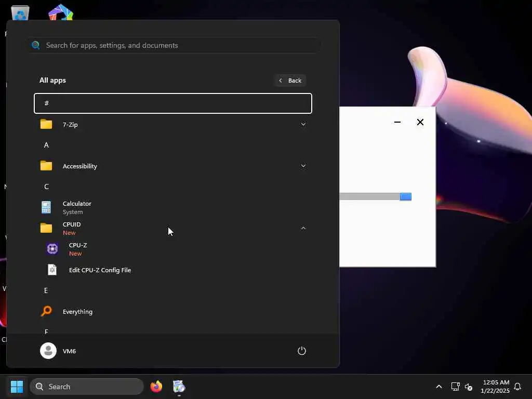Open the VM6 user account avatar

[x=48, y=351]
